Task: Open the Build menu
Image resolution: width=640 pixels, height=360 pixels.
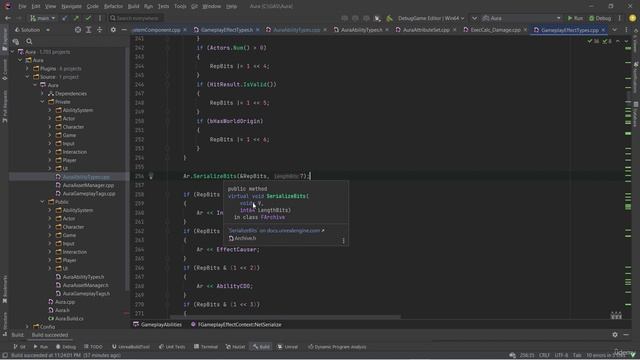Action: [x=133, y=6]
